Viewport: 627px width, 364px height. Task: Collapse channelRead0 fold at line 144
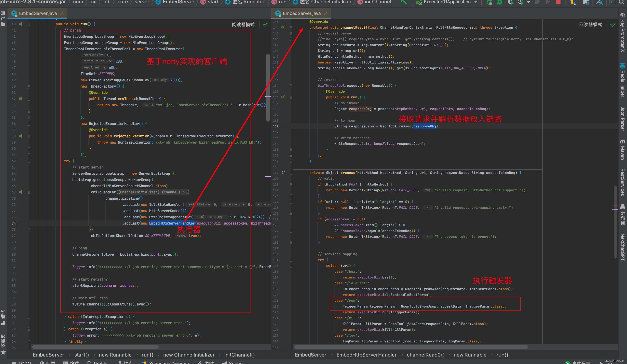(291, 27)
